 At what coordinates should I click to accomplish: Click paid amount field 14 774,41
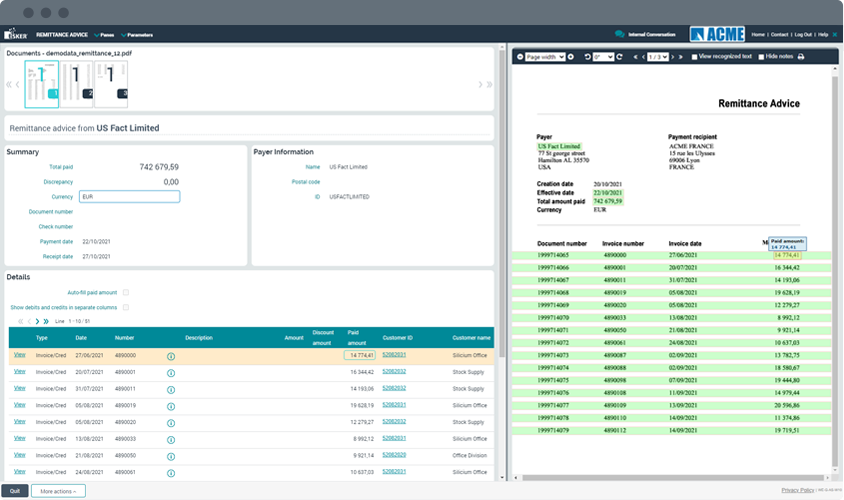tap(360, 355)
